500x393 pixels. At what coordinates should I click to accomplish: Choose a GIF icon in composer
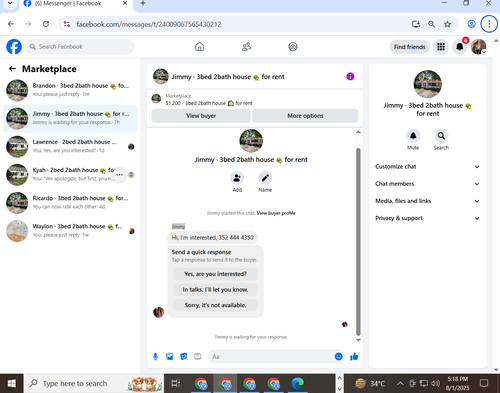pyautogui.click(x=198, y=357)
